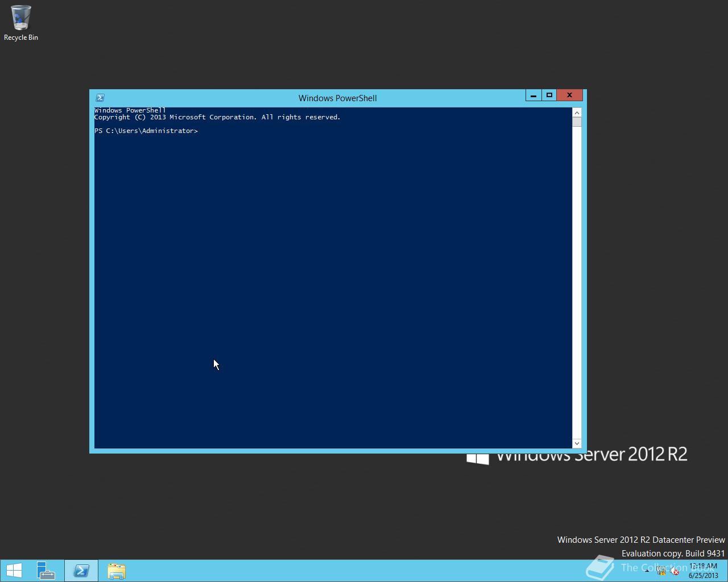Viewport: 728px width, 582px height.
Task: Click the network warning icon in the tray
Action: 661,571
